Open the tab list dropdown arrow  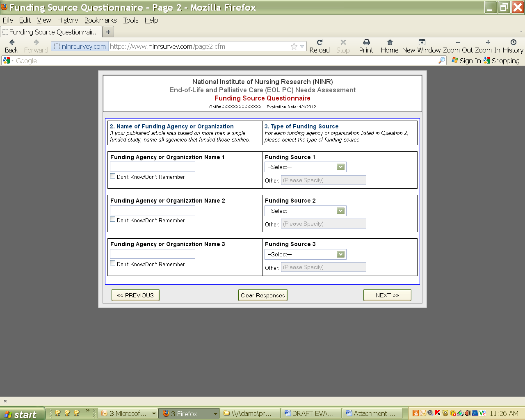click(x=521, y=32)
